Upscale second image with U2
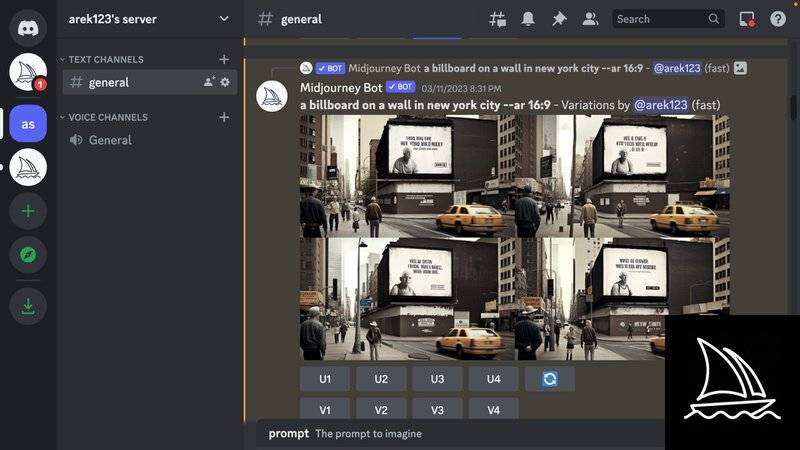Viewport: 800px width, 450px height. (x=381, y=379)
